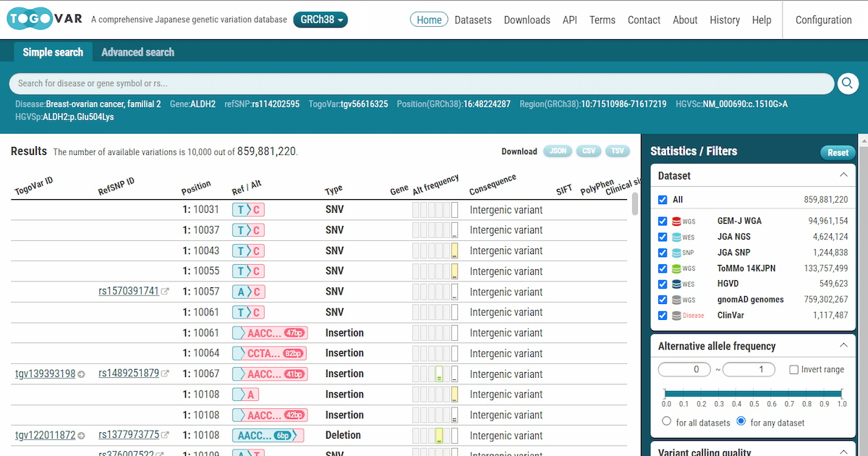Collapse the Dataset filter panel
868x456 pixels.
(843, 175)
